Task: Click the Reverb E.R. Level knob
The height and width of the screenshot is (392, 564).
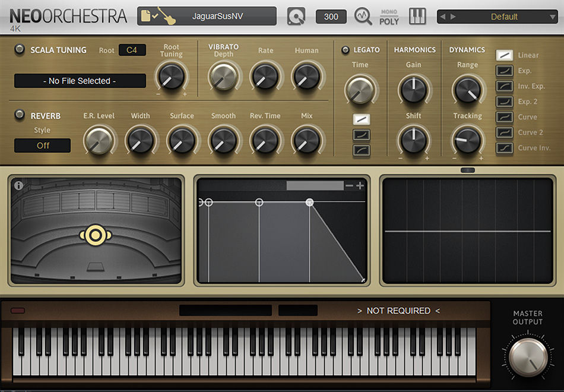Action: coord(99,140)
